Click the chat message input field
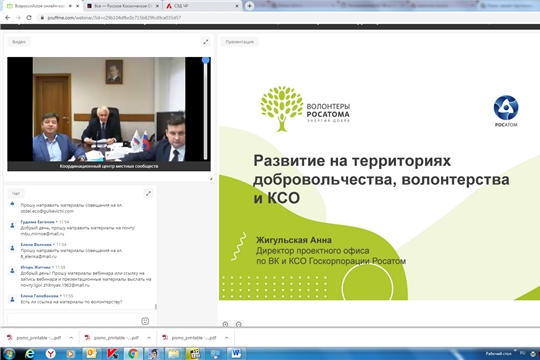The height and width of the screenshot is (360, 540). [73, 321]
